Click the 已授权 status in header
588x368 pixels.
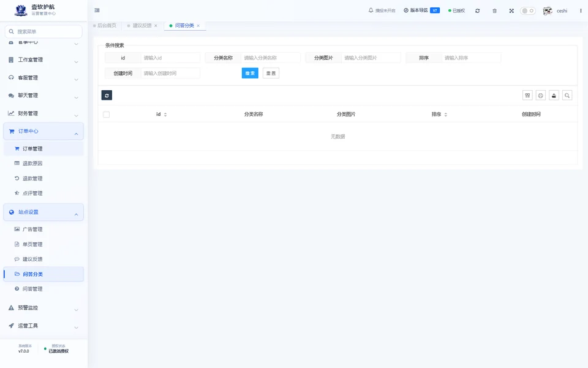(x=457, y=11)
